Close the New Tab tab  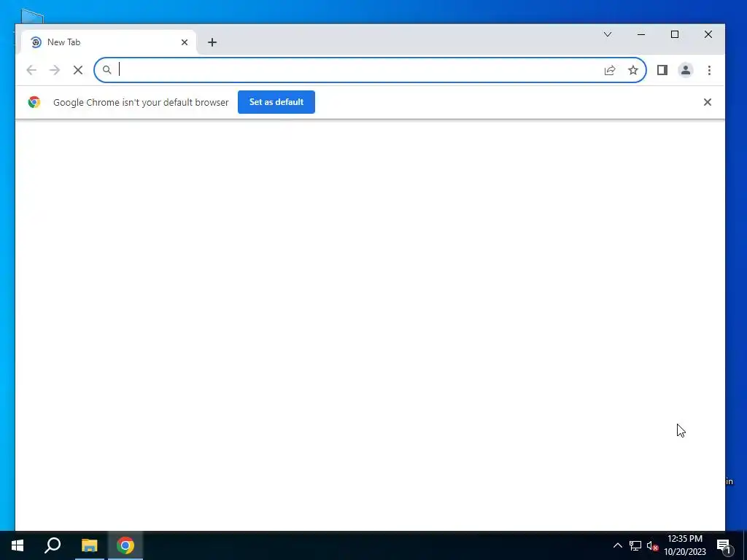(x=185, y=42)
